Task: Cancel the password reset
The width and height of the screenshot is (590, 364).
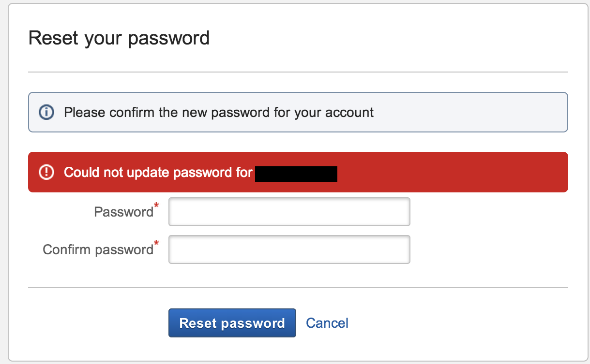Action: (x=327, y=323)
